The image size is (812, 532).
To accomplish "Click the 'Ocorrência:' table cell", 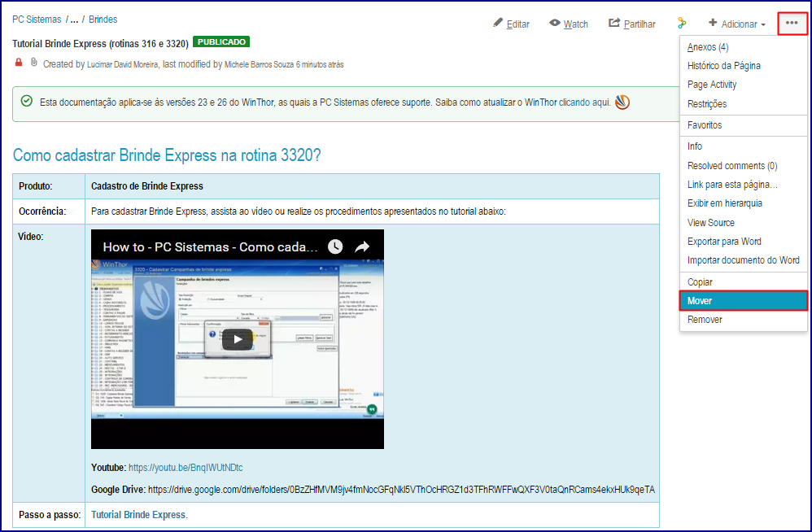I will [49, 211].
